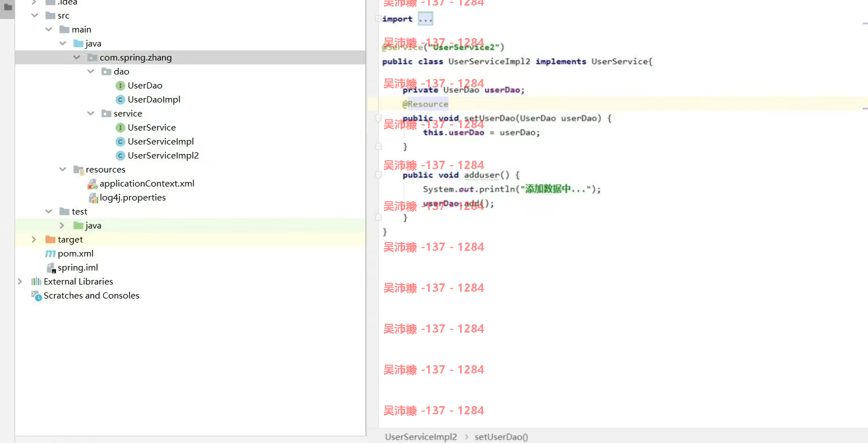Expand the External Libraries arrow

pyautogui.click(x=20, y=282)
